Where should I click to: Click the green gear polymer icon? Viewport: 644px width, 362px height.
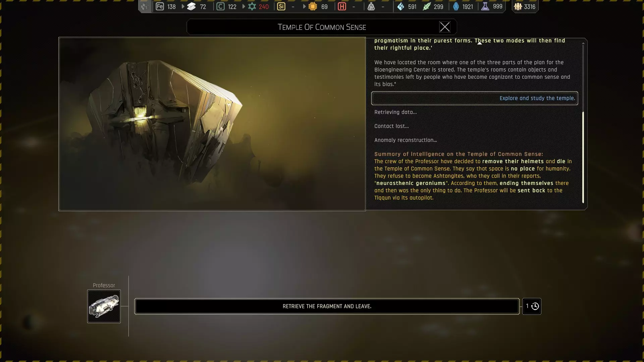coord(252,6)
